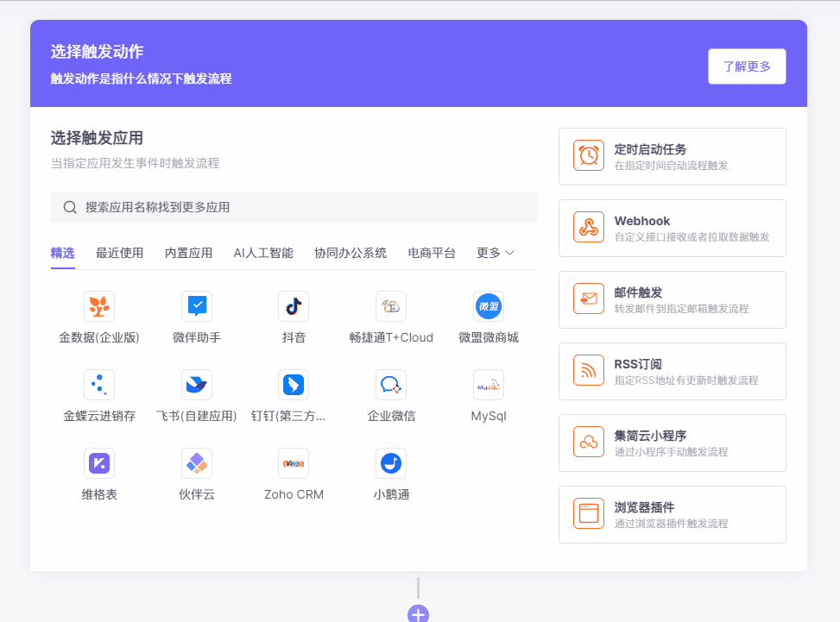
Task: Click the Webhook title text
Action: 642,221
